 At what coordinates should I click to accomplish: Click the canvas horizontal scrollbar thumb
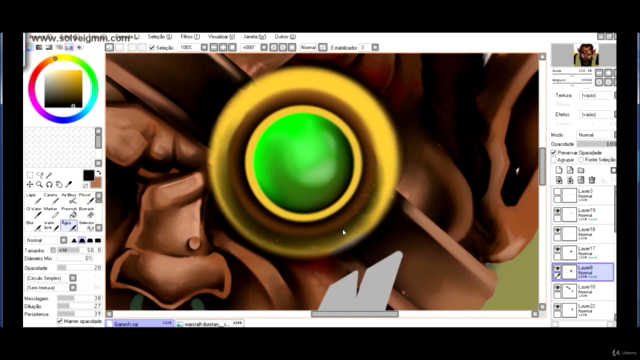[355, 314]
